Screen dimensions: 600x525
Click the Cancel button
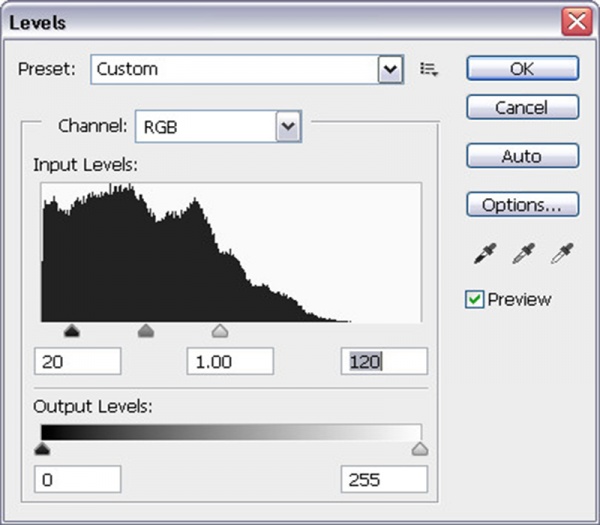coord(523,107)
